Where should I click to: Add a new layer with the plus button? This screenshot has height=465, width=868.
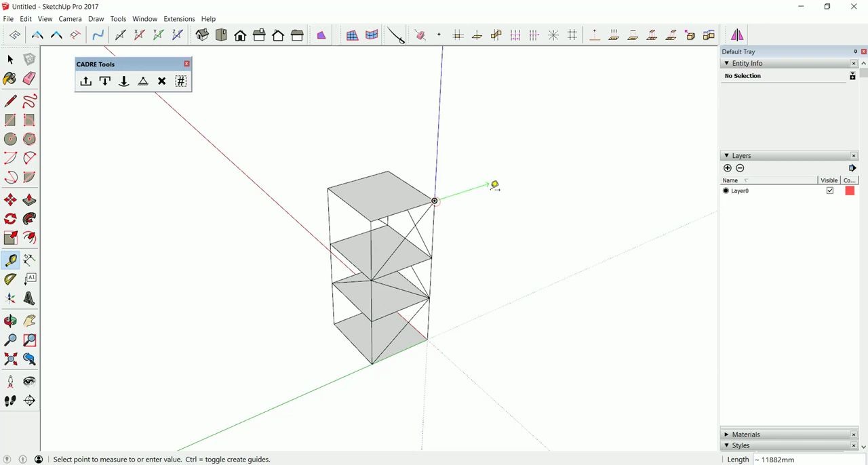728,167
